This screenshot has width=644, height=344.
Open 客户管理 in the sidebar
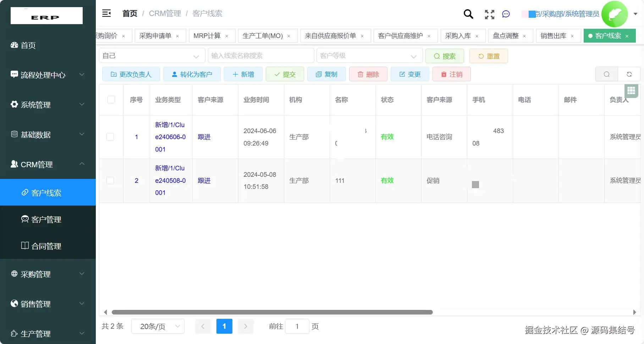(48, 219)
